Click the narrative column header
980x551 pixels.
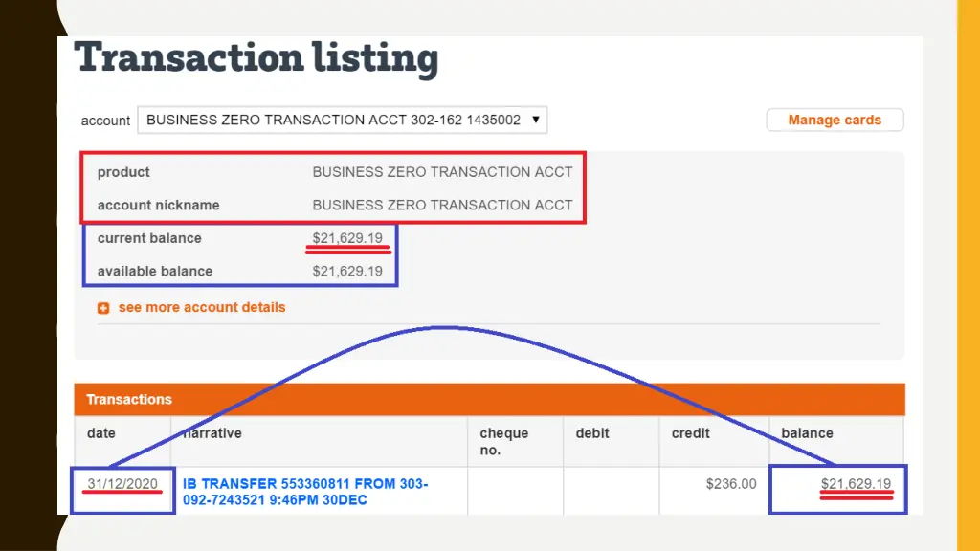pos(212,433)
